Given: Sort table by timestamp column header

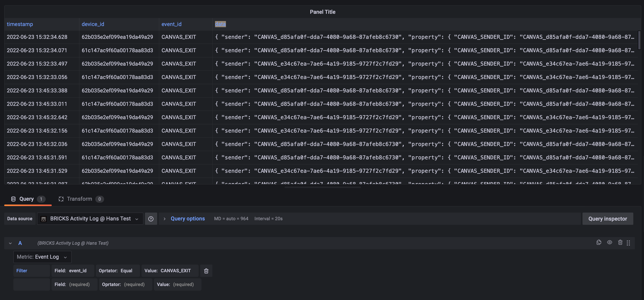Looking at the screenshot, I should (20, 24).
